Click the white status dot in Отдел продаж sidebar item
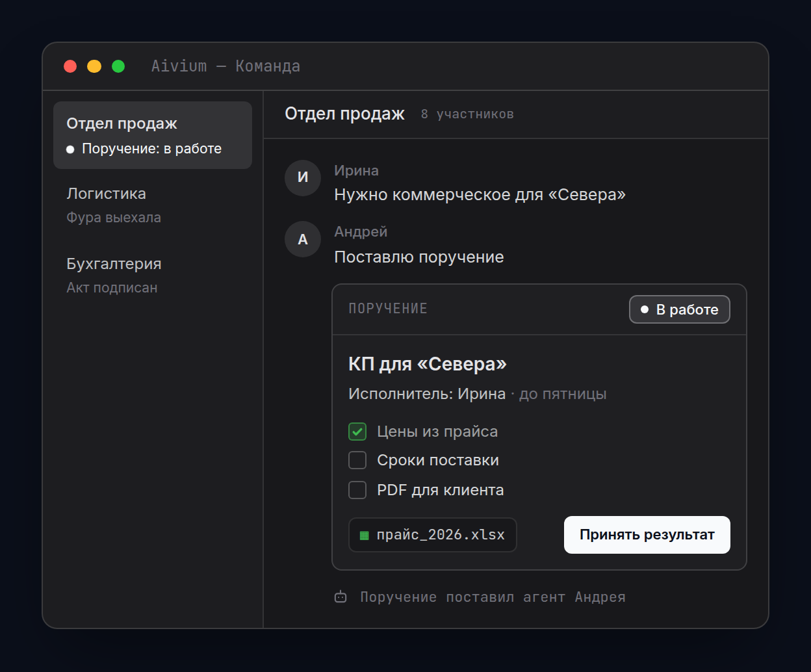 [x=70, y=149]
